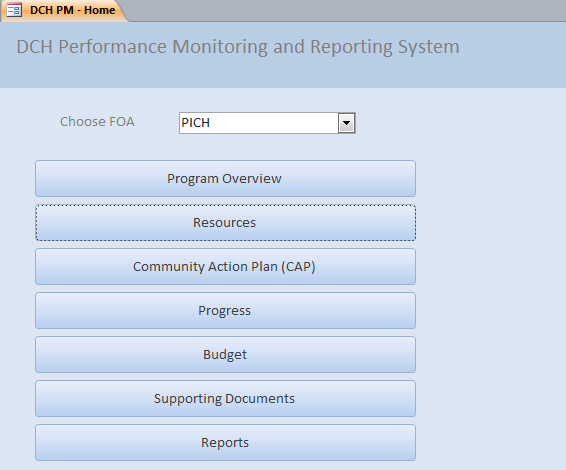Open the Reports section
Image resolution: width=566 pixels, height=470 pixels.
(225, 443)
